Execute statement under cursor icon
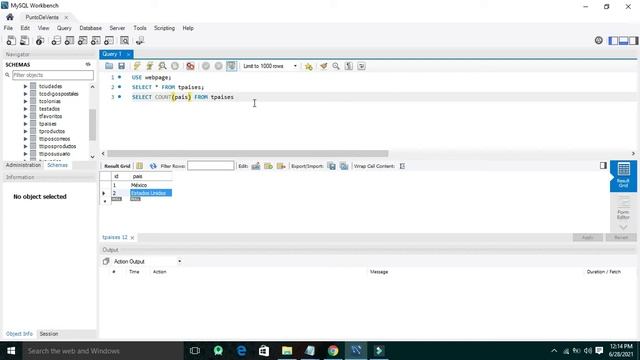The height and width of the screenshot is (360, 640). [150, 66]
